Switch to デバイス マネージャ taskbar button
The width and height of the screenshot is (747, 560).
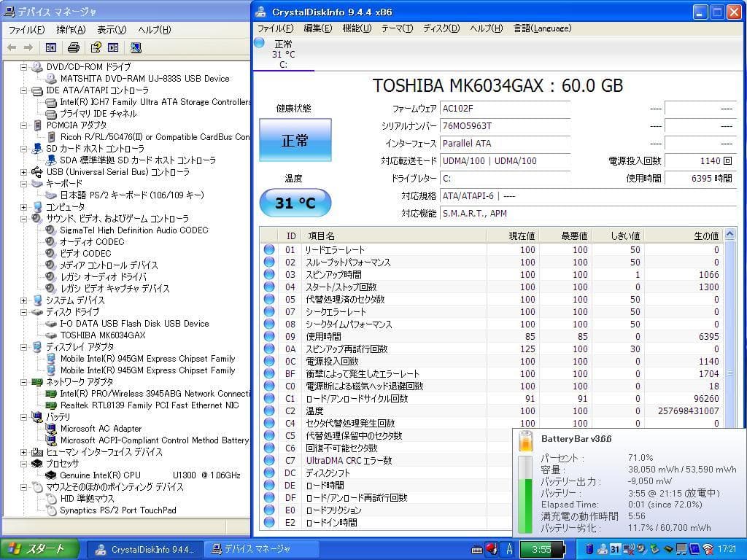[260, 550]
